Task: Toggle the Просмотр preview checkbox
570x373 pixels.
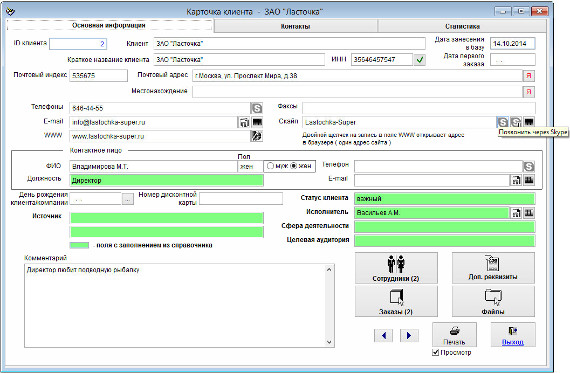Action: 435,352
